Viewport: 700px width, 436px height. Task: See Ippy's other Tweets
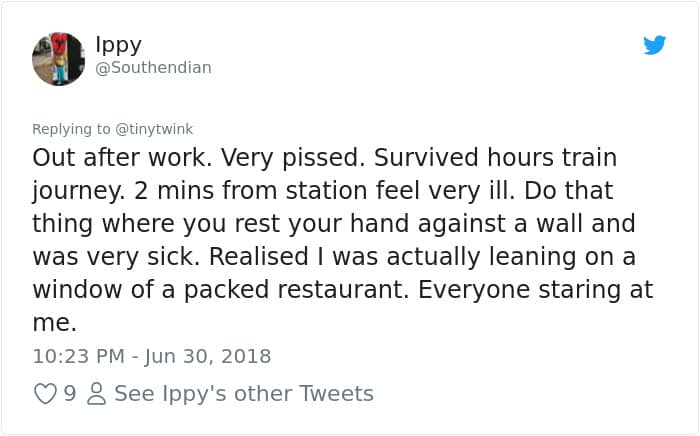243,394
